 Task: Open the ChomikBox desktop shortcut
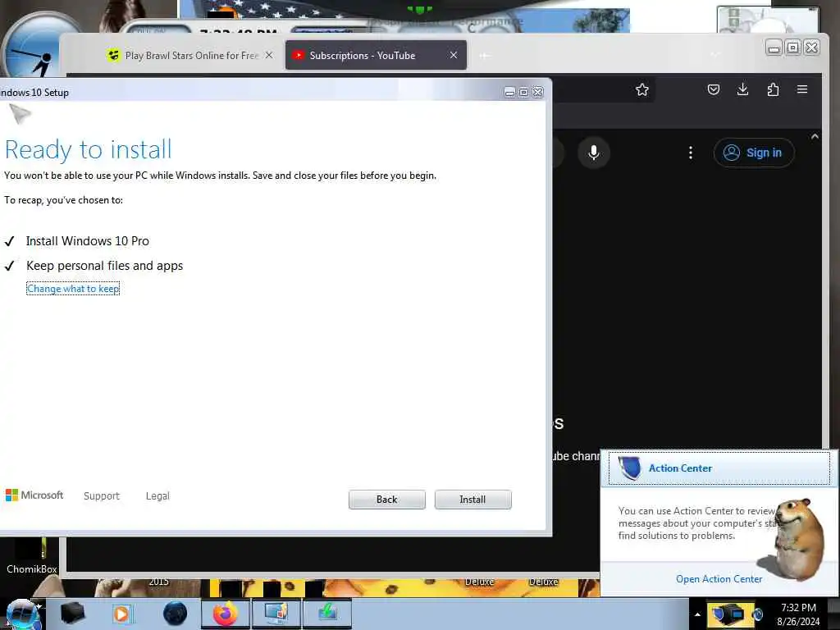(31, 556)
